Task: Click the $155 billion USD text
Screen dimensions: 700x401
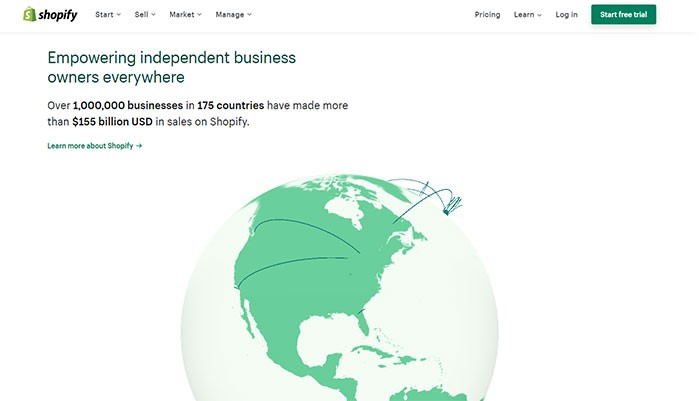Action: 112,121
